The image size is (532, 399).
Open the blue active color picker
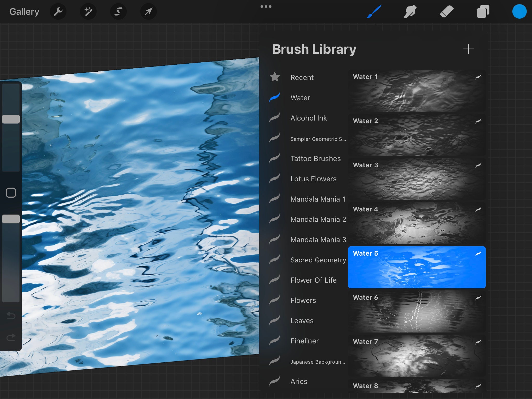(x=519, y=12)
